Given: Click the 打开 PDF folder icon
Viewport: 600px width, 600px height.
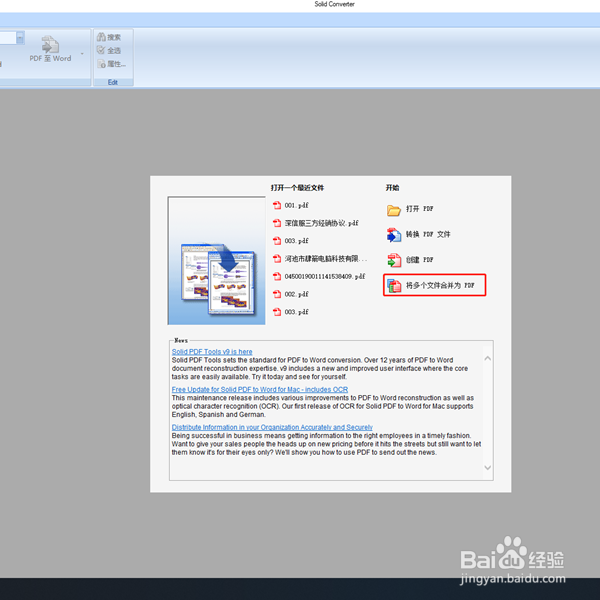Looking at the screenshot, I should (x=393, y=210).
